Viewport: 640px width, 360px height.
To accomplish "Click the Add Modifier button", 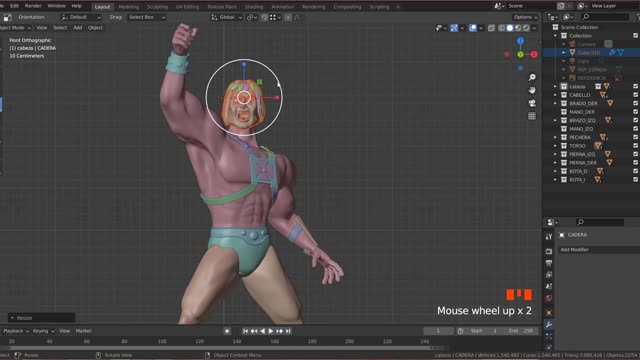I will 599,250.
